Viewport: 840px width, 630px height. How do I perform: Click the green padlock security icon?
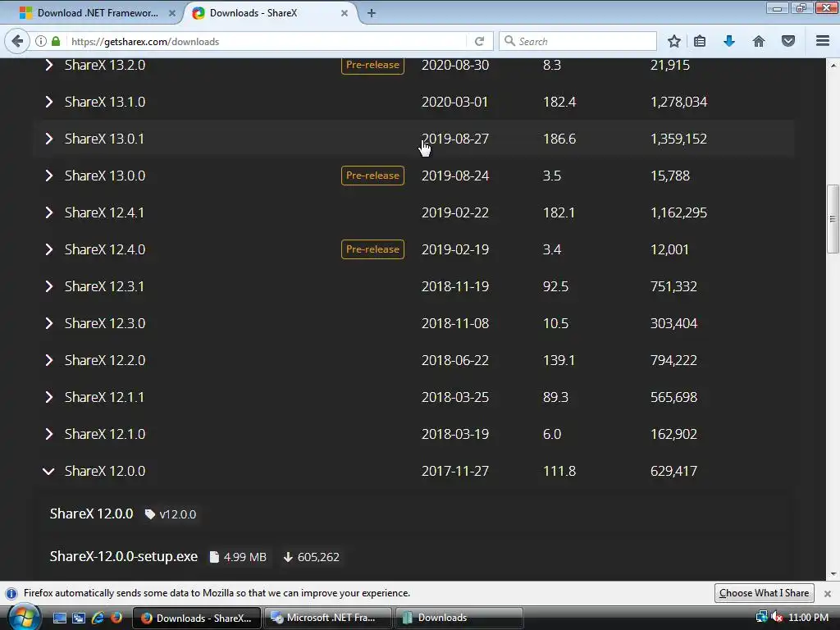(x=56, y=41)
